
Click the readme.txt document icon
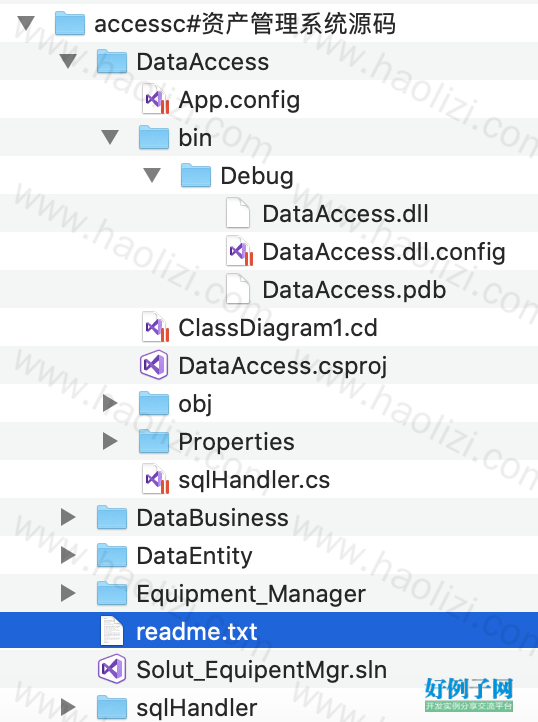click(112, 631)
